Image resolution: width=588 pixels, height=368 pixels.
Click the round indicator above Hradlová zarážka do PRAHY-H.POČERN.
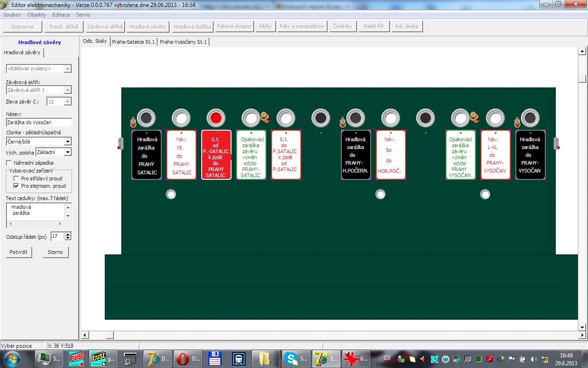pyautogui.click(x=356, y=118)
